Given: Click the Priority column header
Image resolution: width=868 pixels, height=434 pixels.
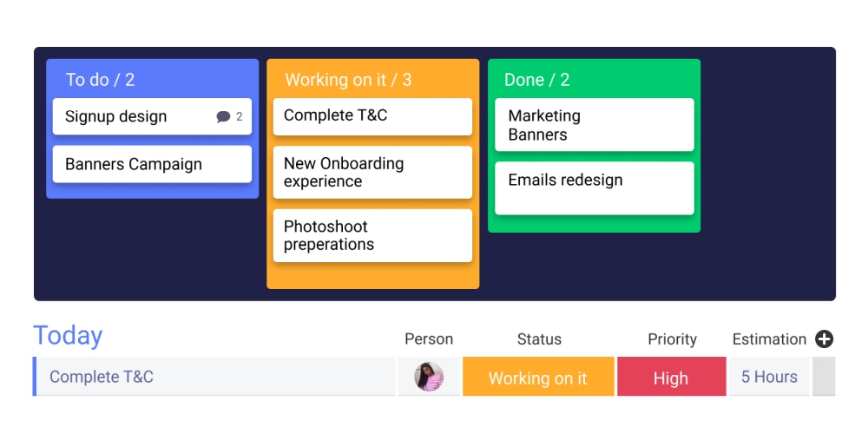Looking at the screenshot, I should tap(672, 339).
